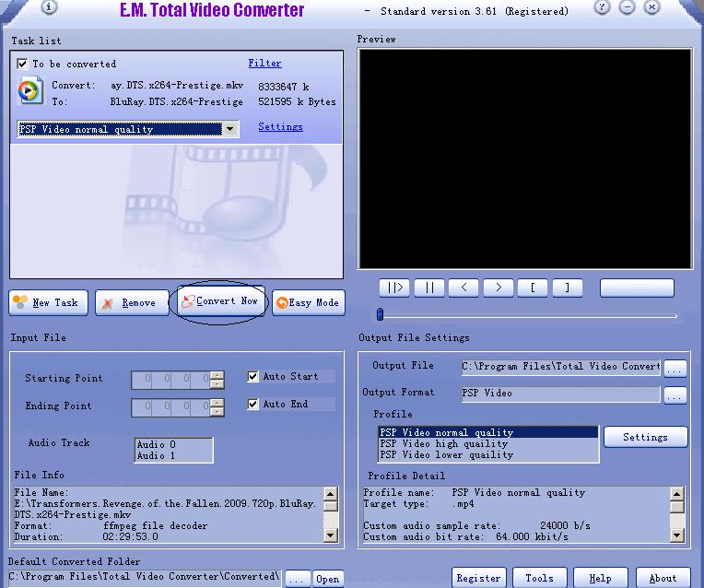This screenshot has width=704, height=588.
Task: Toggle the Auto Start checkbox
Action: click(253, 376)
